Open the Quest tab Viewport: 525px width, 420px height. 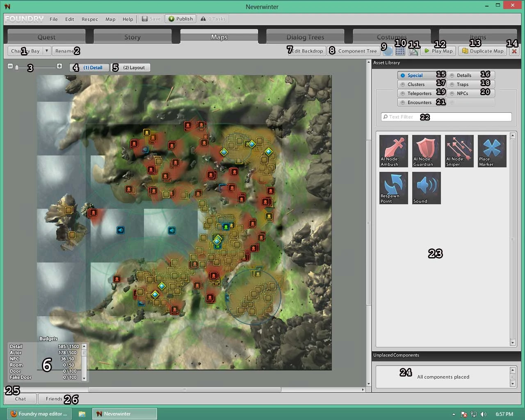[46, 37]
